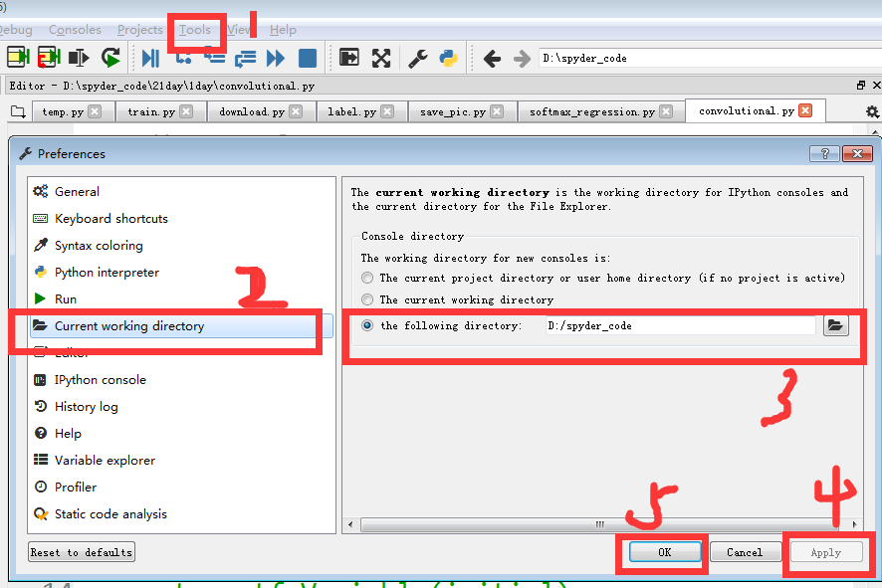Image resolution: width=882 pixels, height=588 pixels.
Task: Select project directory or user home radio option
Action: [367, 278]
